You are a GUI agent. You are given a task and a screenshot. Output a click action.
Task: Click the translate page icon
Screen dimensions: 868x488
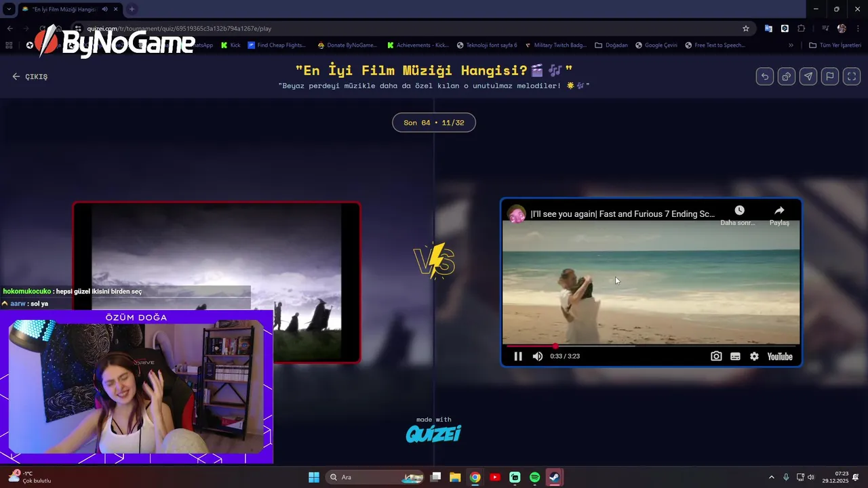pyautogui.click(x=768, y=28)
